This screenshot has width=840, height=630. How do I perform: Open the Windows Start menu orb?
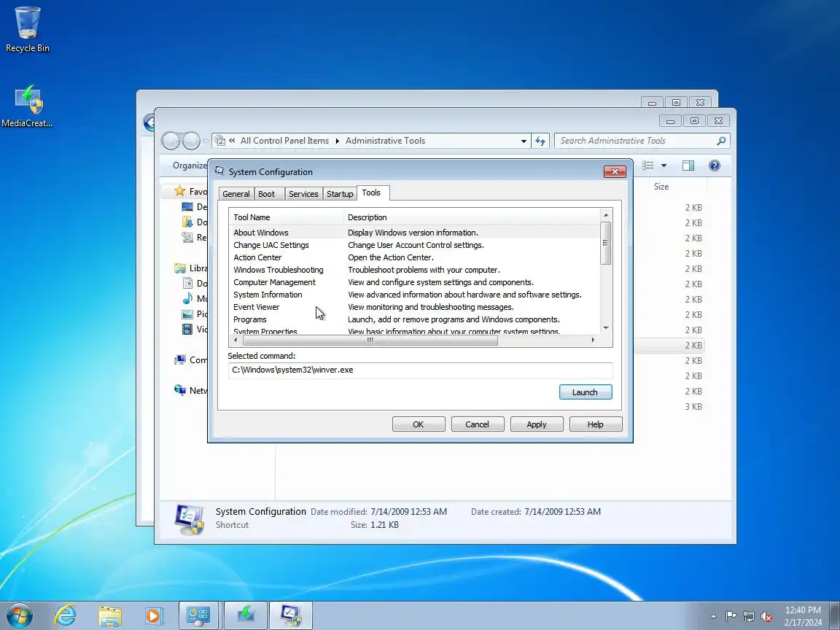click(x=20, y=615)
